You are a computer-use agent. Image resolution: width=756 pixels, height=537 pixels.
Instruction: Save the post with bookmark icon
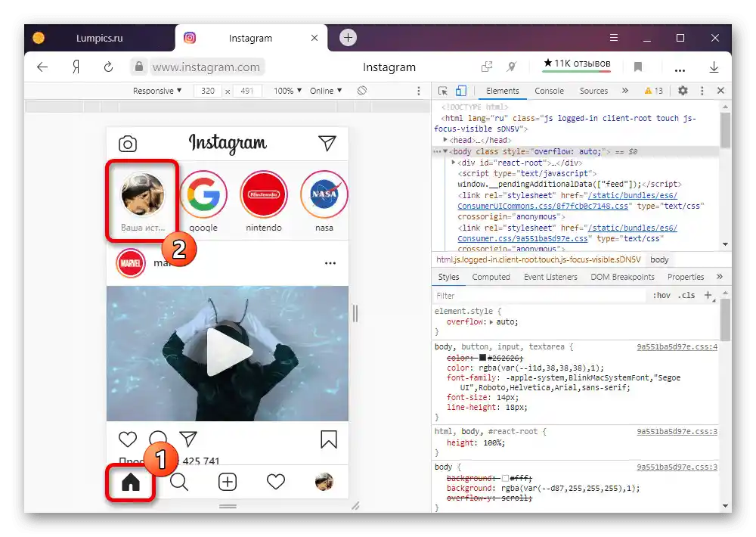329,439
